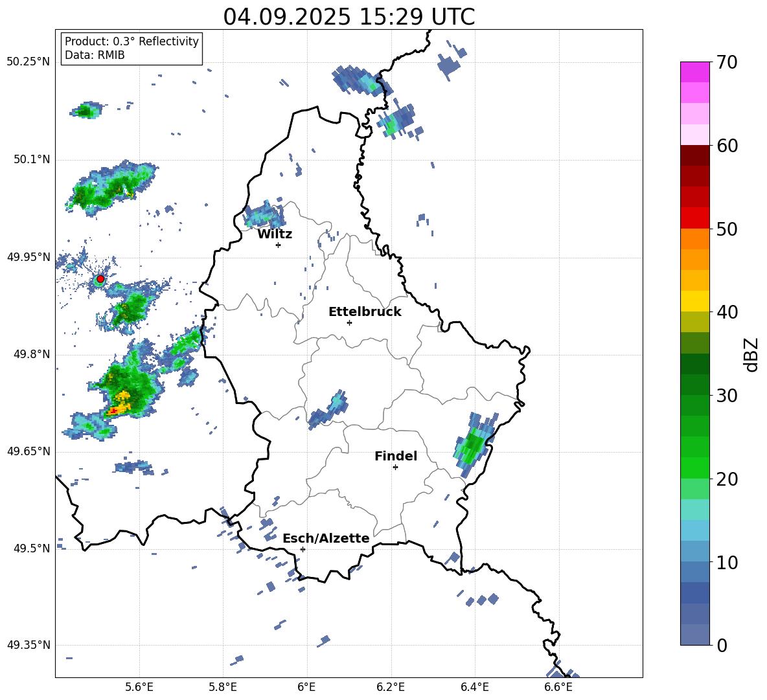
Task: Click the green rain cell east of Findel
Action: (473, 444)
